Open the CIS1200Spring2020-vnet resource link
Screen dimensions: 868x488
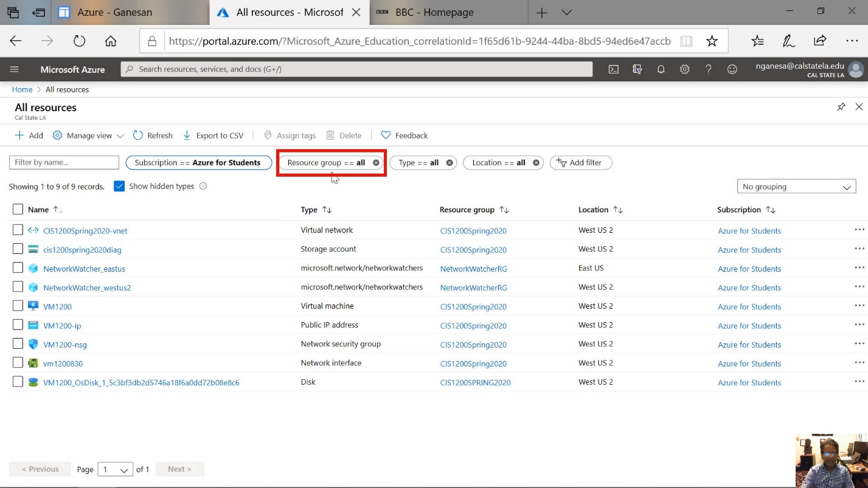tap(85, 231)
